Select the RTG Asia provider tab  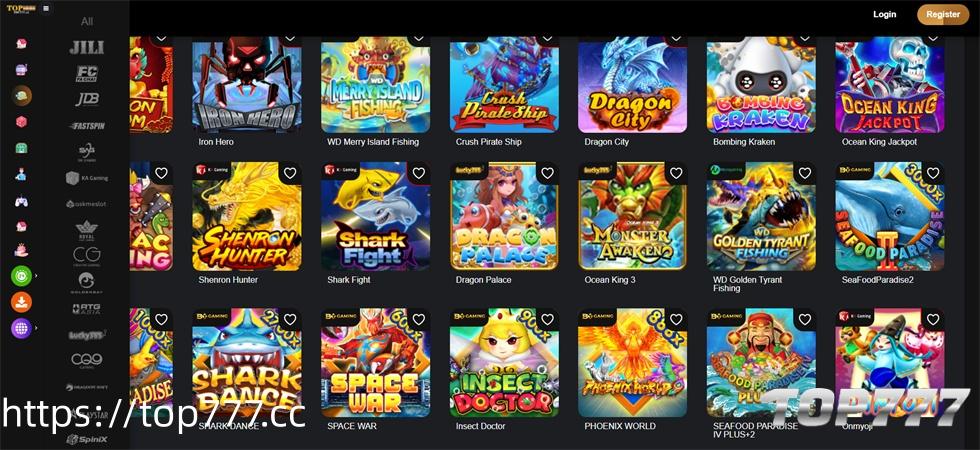tap(87, 308)
